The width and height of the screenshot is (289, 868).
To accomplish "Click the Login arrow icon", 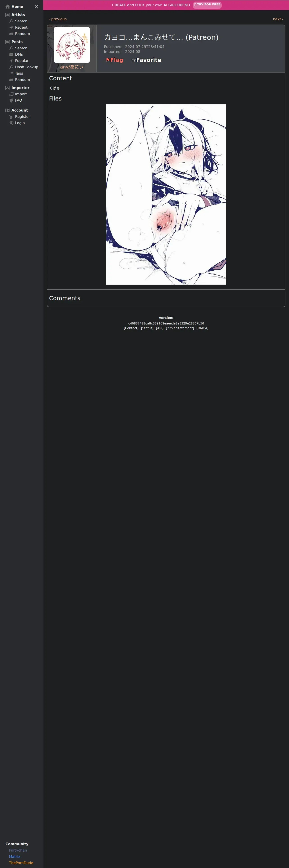I will pos(11,123).
